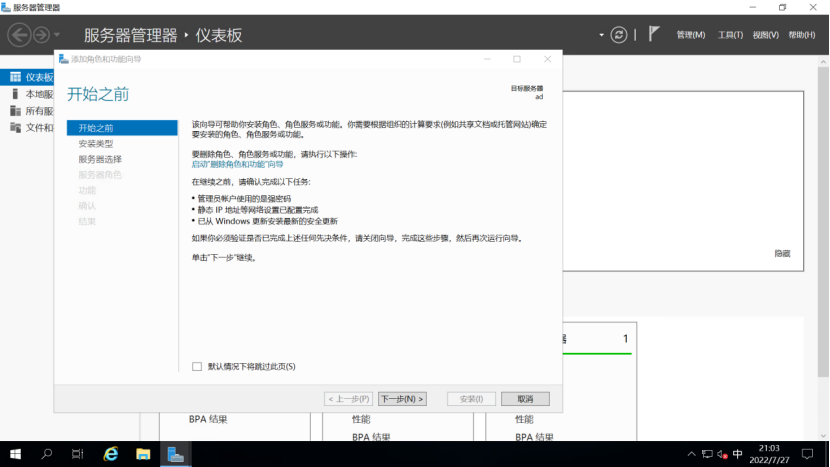
Task: Open the notifications flag icon
Action: click(x=654, y=34)
